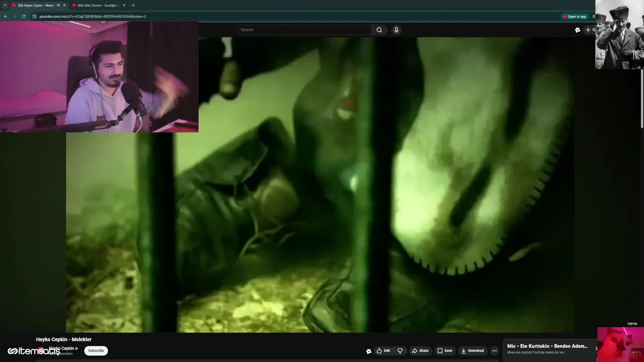Start voice search with the microphone icon
The image size is (644, 362).
tap(396, 30)
